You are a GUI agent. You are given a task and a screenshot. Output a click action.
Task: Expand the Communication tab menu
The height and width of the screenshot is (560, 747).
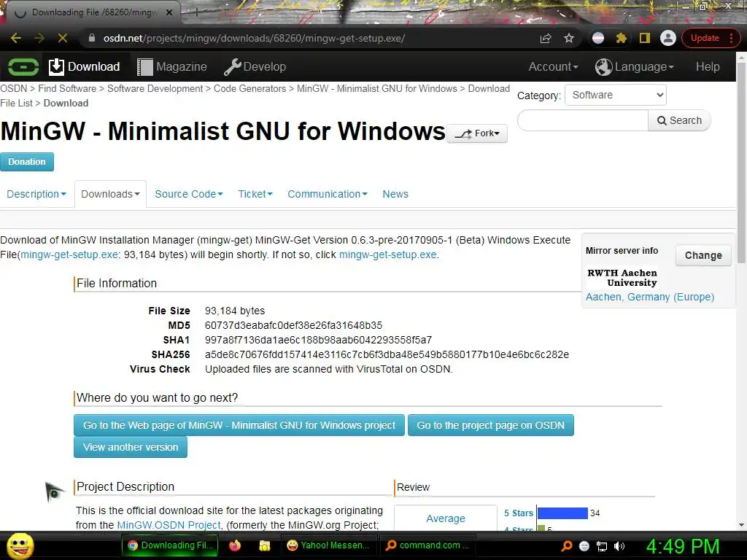click(x=328, y=194)
